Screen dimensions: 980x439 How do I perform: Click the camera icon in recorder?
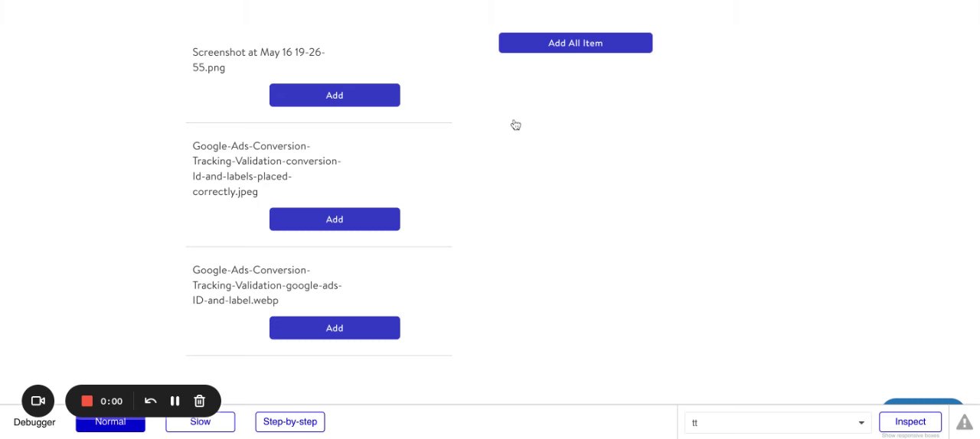click(x=38, y=401)
